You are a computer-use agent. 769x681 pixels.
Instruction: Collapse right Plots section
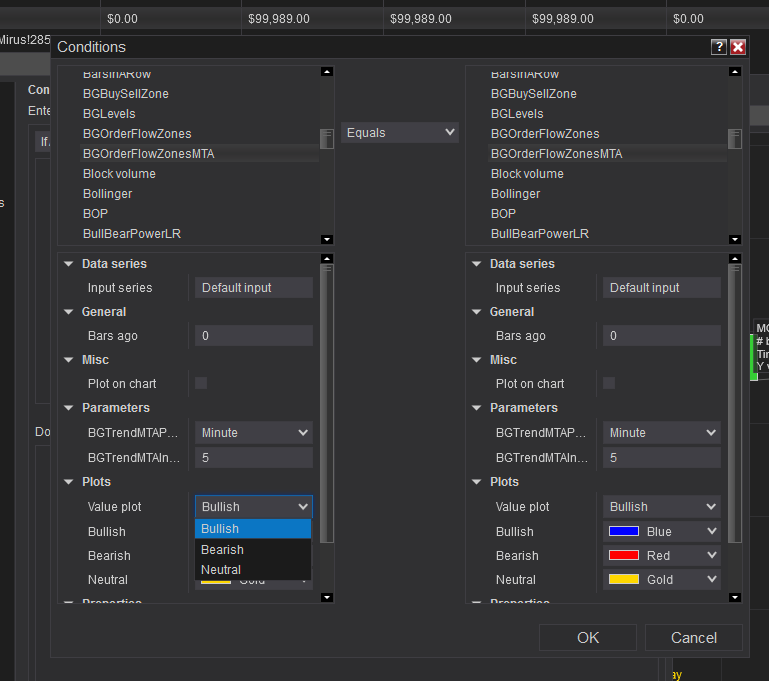477,482
